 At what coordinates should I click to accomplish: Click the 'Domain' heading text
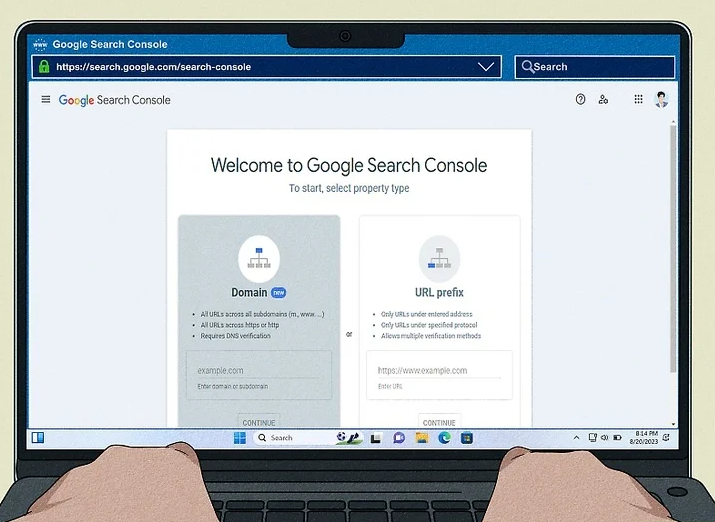[249, 293]
